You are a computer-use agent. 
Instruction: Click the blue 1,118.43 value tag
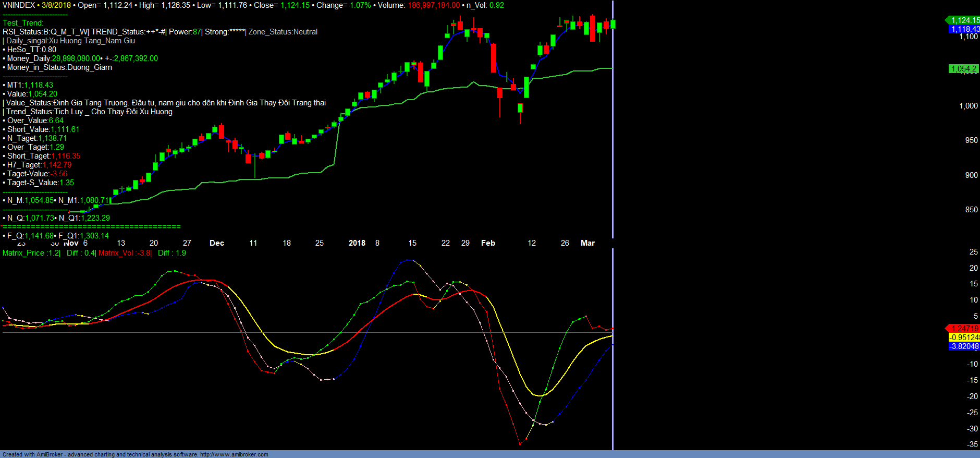[964, 29]
